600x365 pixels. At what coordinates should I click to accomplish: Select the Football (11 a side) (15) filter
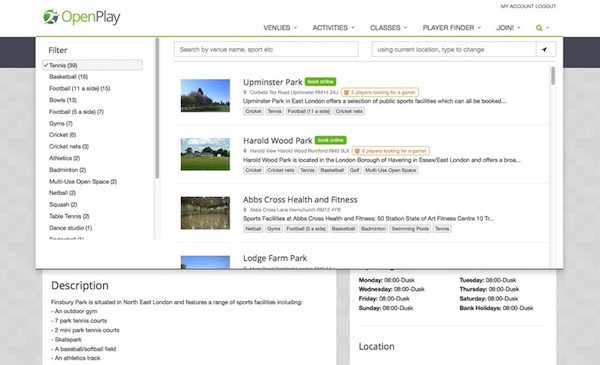(x=80, y=88)
